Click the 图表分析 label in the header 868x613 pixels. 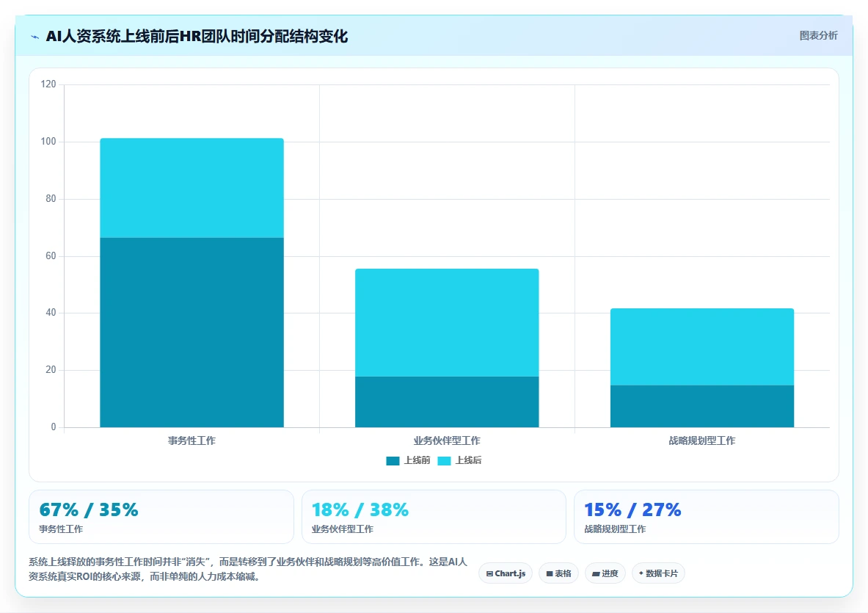pos(818,35)
